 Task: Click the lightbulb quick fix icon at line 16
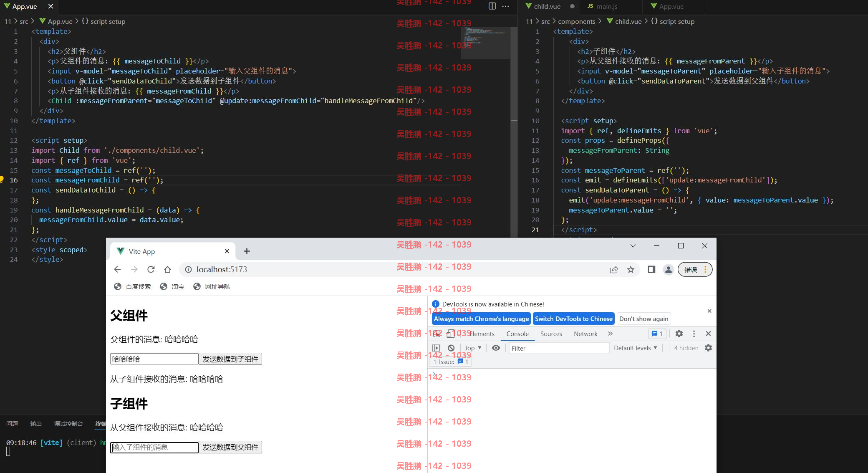tap(2, 180)
